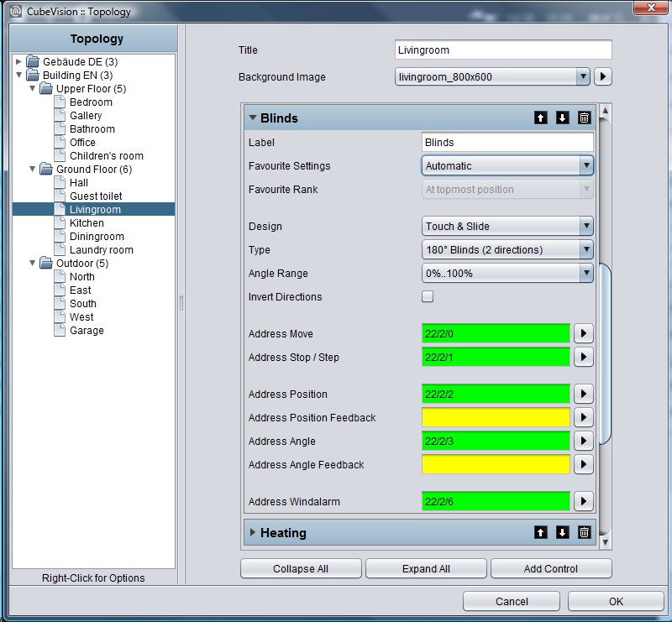This screenshot has height=622, width=672.
Task: Select Garage under Outdoor
Action: 87,331
